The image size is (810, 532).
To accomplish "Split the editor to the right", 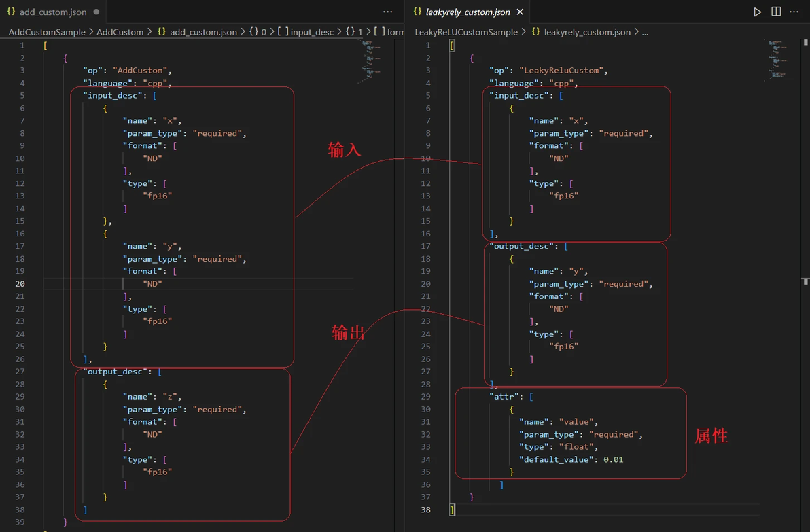I will (776, 12).
